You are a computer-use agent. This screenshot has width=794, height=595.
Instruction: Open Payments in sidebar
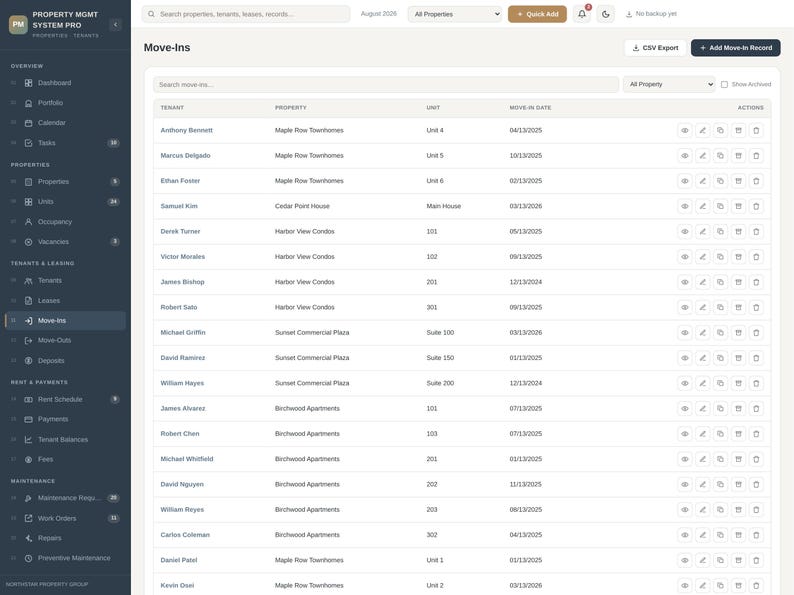tap(65, 419)
